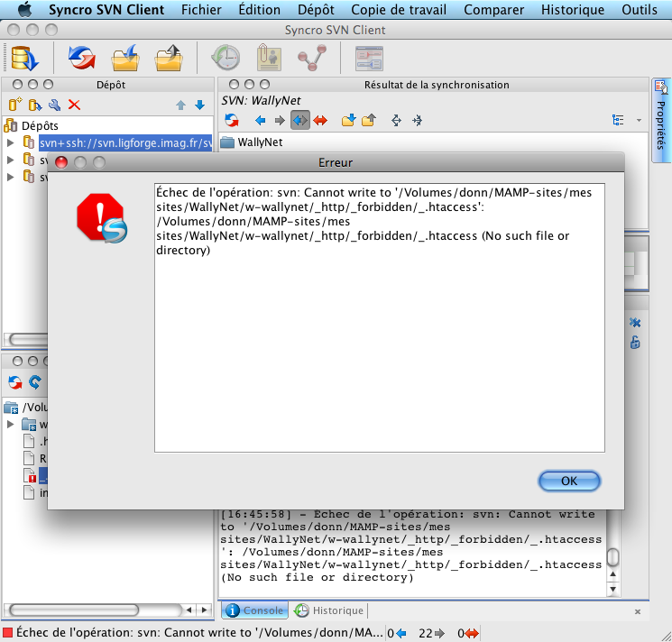The image size is (672, 642).
Task: Open the Fichier menu
Action: (201, 9)
